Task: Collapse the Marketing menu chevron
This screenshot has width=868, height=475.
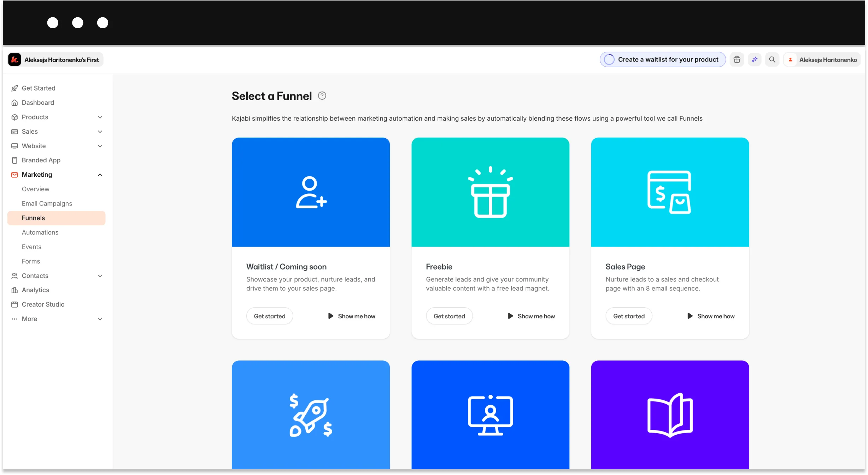Action: coord(100,175)
